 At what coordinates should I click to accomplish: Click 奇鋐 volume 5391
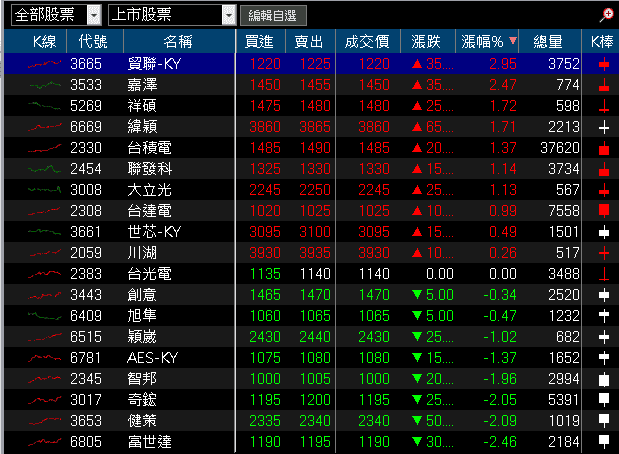click(x=564, y=400)
